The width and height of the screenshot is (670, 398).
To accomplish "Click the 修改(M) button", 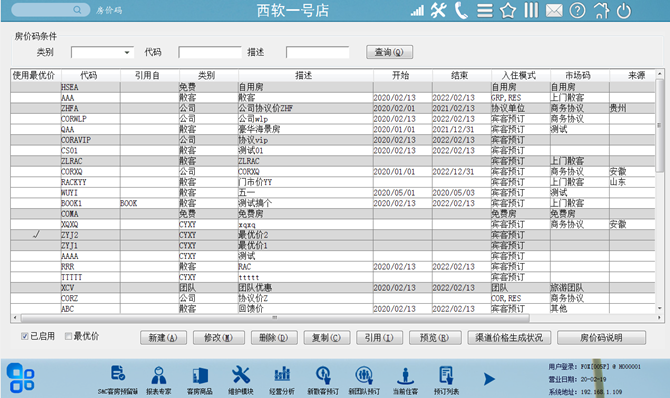I will pos(219,338).
